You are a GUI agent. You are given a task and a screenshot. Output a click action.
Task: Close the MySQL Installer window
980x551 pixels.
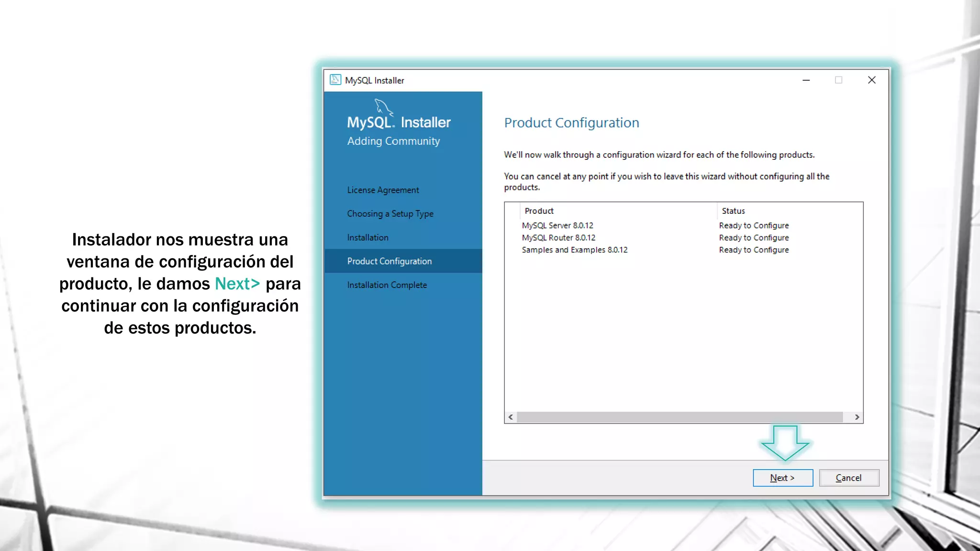click(872, 80)
